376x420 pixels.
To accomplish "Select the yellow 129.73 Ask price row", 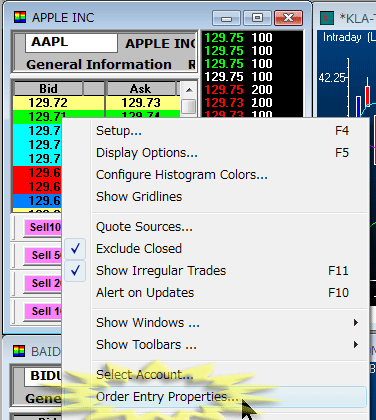I will 142,103.
